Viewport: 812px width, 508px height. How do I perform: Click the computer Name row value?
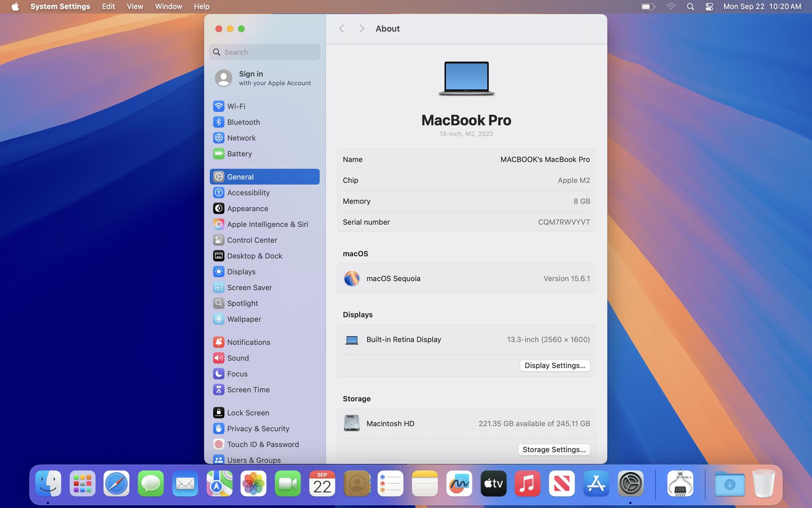(x=545, y=159)
